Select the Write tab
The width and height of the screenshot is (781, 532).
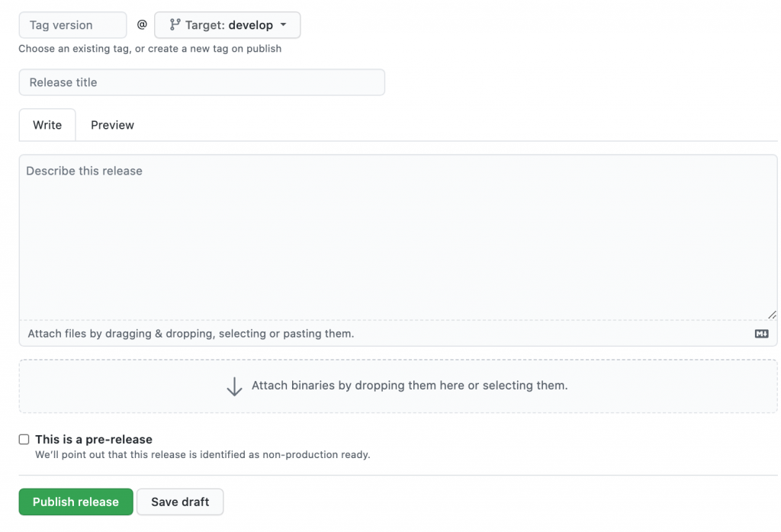point(47,125)
